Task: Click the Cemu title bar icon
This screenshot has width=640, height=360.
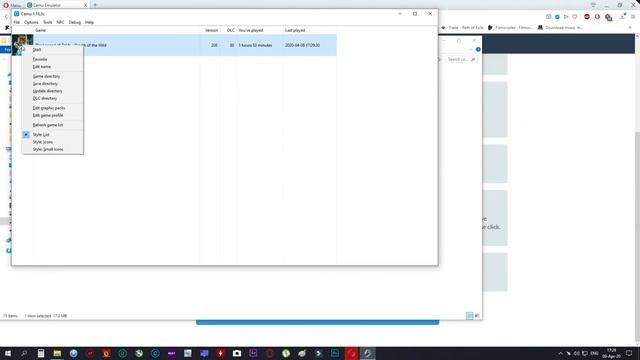Action: tap(17, 14)
